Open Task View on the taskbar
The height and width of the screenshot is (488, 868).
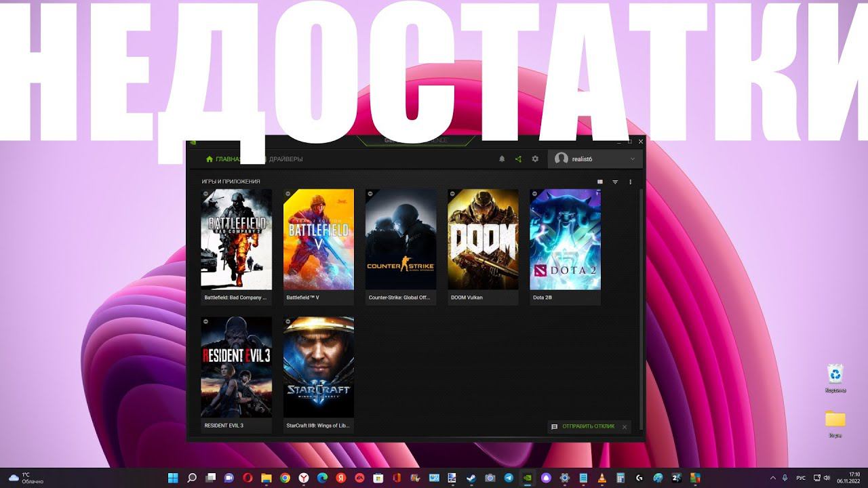(x=211, y=478)
